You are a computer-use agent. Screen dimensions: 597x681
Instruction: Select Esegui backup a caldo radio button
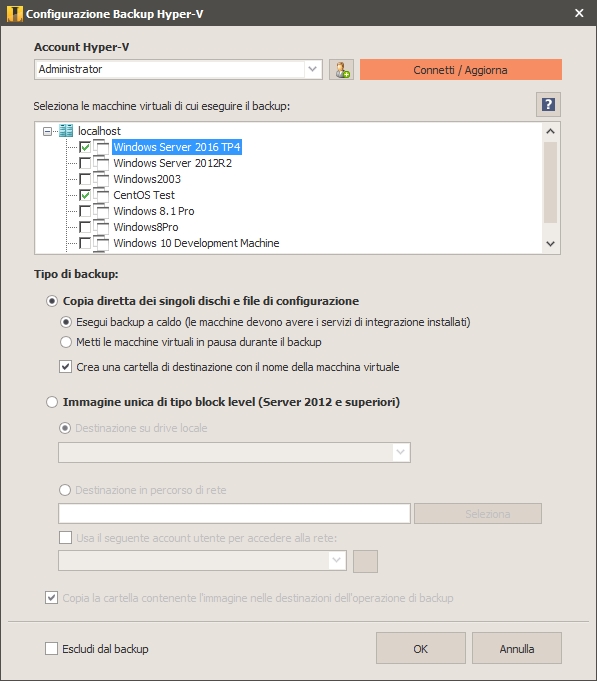(x=66, y=322)
